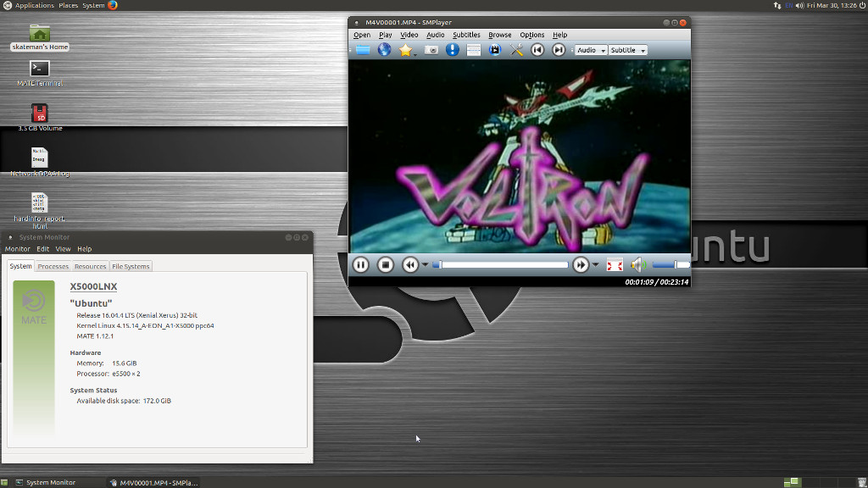
Task: Switch to the Resources tab
Action: point(90,266)
